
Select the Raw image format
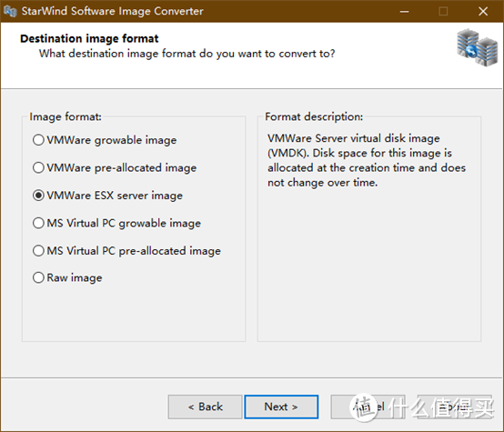tap(67, 277)
